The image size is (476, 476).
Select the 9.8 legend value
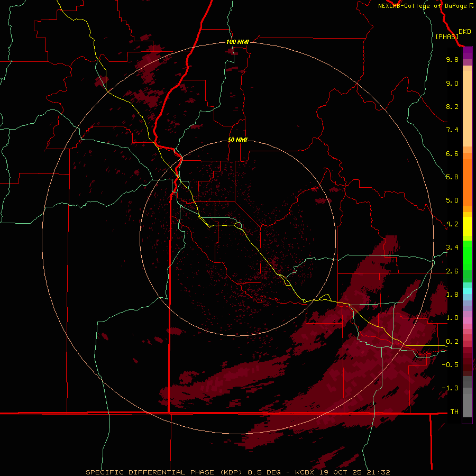pos(452,59)
